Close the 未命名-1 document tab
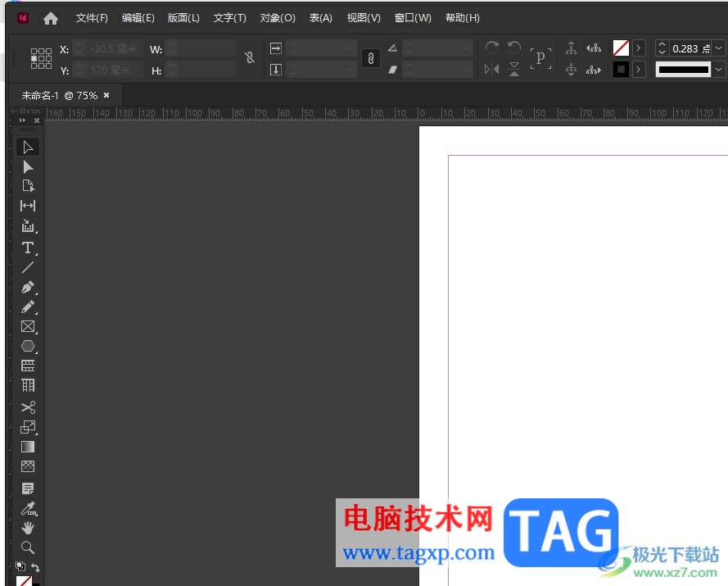This screenshot has width=728, height=586. [106, 95]
